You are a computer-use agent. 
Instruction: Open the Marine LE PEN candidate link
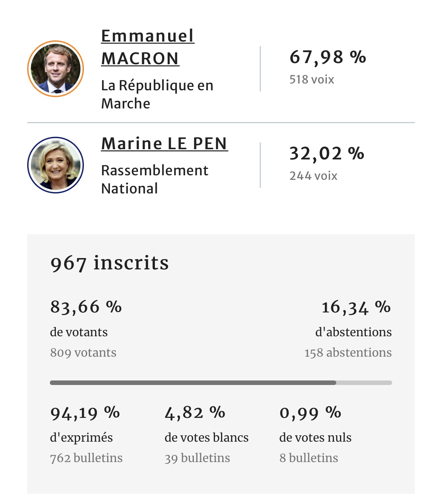pos(164,144)
